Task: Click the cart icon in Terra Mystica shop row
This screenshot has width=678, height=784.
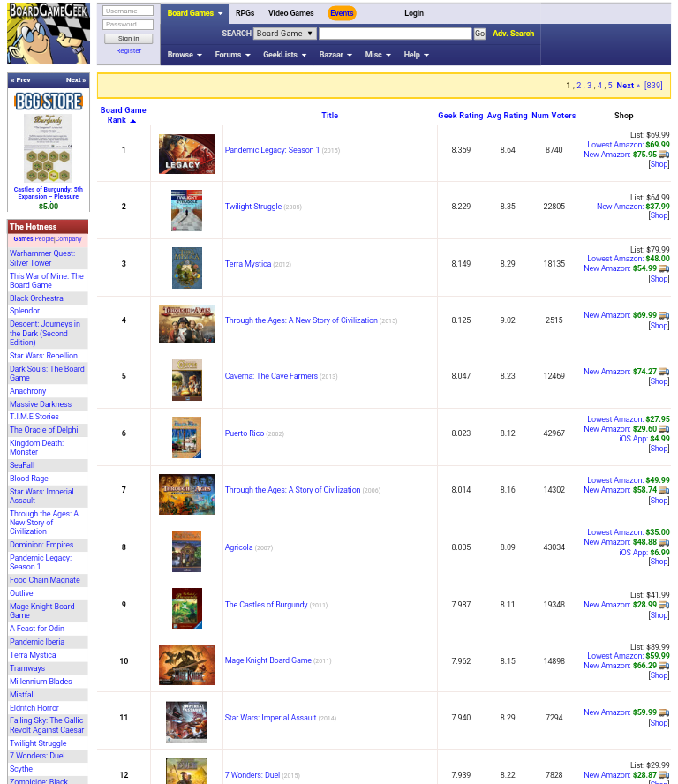Action: 664,268
